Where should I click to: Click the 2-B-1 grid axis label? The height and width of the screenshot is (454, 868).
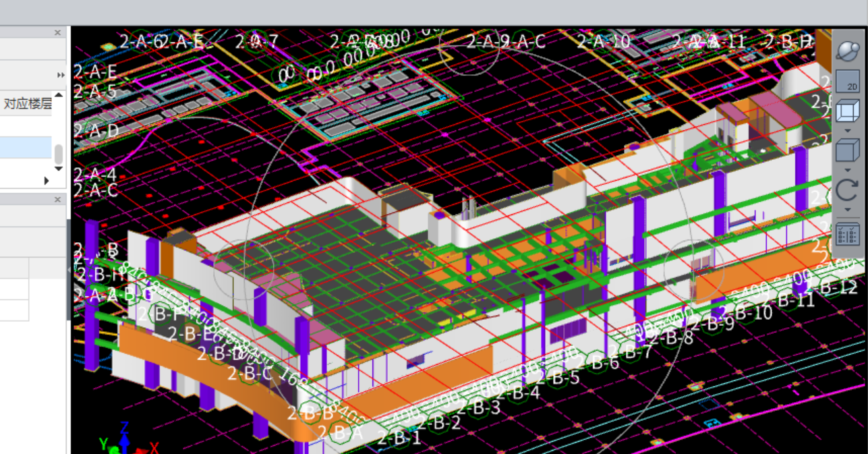(x=399, y=438)
